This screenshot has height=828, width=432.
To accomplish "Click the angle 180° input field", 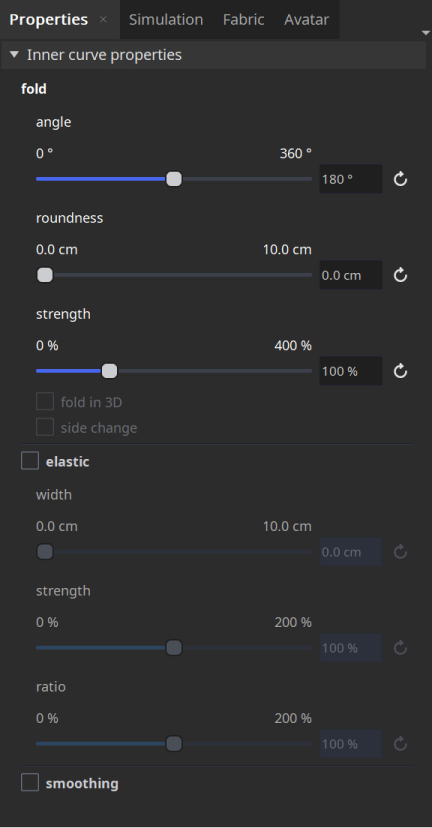I will 351,179.
